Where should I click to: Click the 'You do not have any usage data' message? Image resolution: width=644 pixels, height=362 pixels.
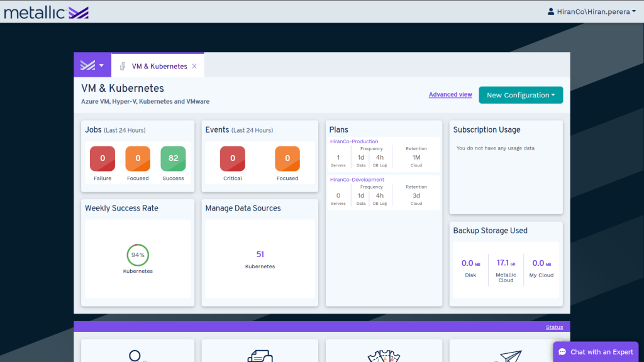click(x=496, y=148)
